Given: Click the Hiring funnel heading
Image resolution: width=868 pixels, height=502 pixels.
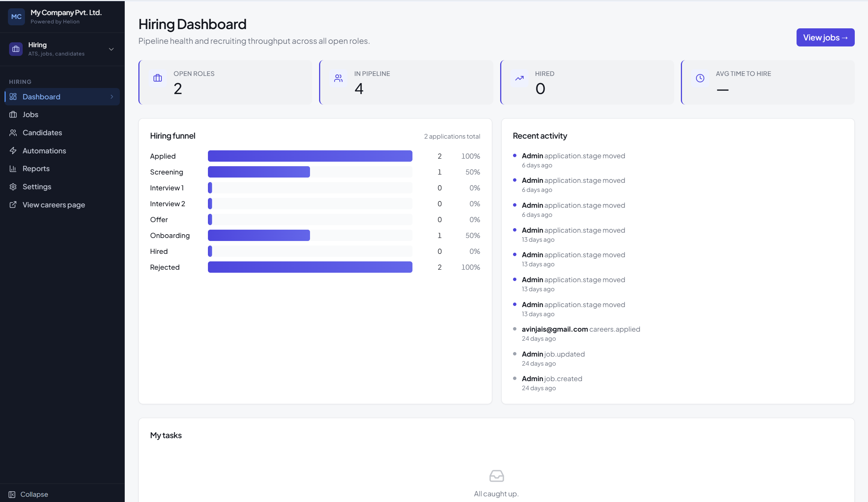Looking at the screenshot, I should click(x=173, y=136).
